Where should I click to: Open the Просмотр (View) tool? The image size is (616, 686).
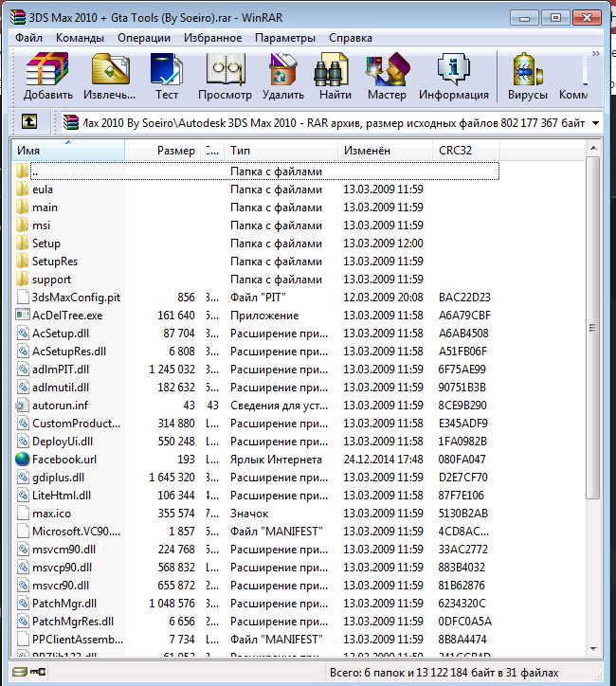225,69
